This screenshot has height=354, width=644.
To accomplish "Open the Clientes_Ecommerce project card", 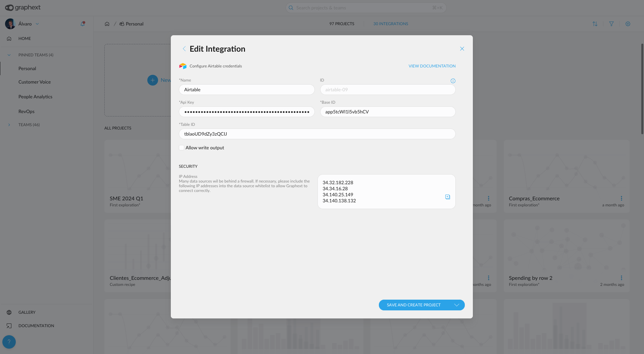I will 138,256.
